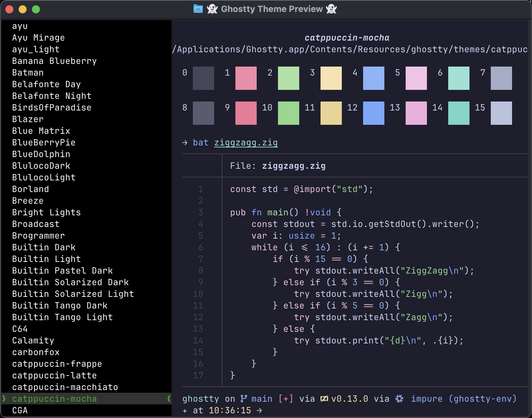Select the Bright Lights theme

point(47,212)
